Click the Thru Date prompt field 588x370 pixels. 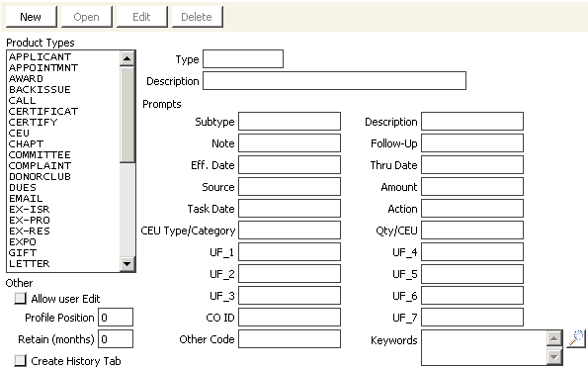pos(472,165)
